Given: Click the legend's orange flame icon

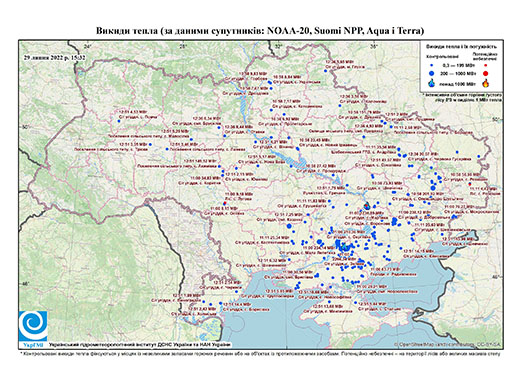Looking at the screenshot, I should pos(485,83).
